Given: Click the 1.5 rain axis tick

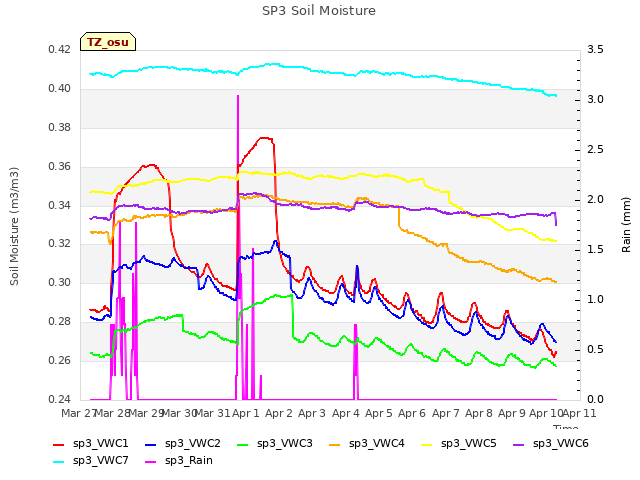Looking at the screenshot, I should (x=596, y=250).
